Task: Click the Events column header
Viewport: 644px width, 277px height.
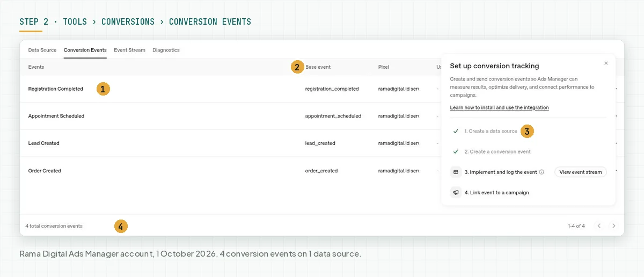Action: (36, 67)
